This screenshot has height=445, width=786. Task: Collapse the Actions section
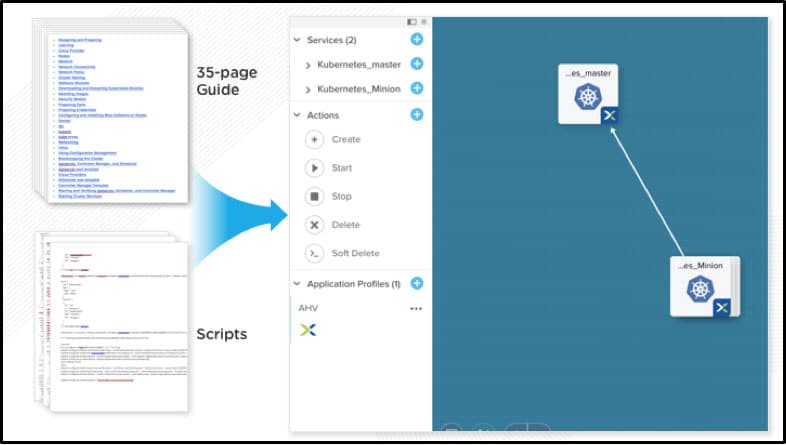coord(297,116)
